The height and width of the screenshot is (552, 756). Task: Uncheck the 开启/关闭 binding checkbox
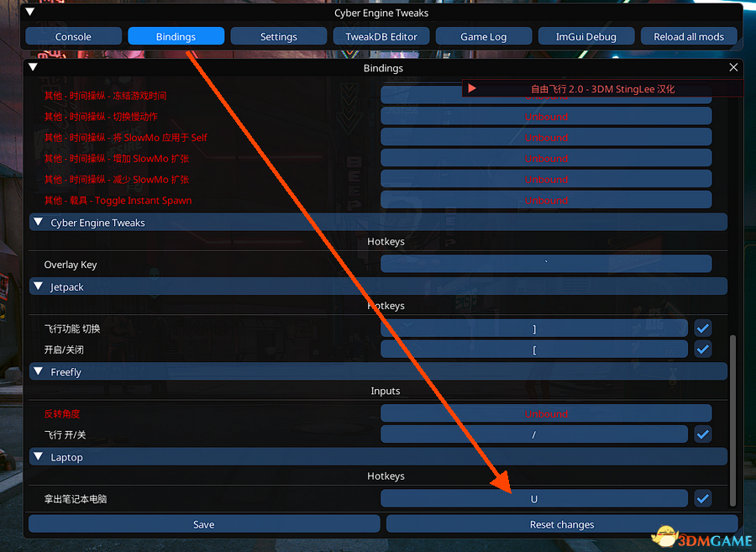[x=703, y=349]
